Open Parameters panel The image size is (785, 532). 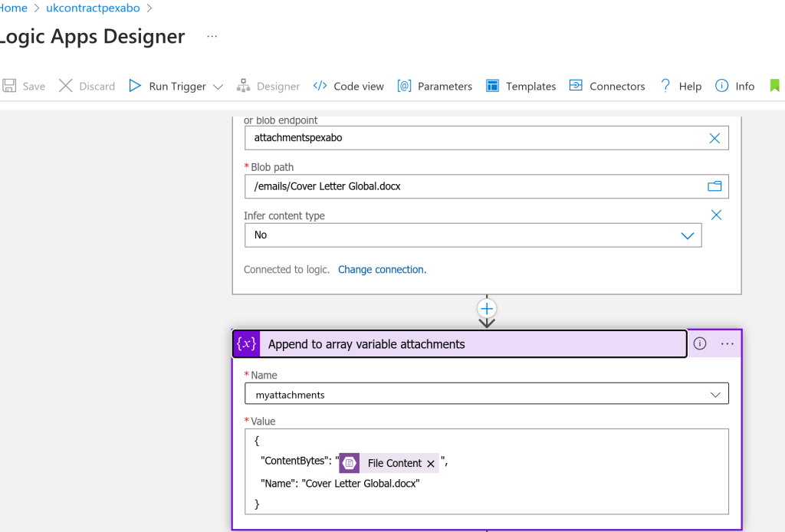[435, 86]
